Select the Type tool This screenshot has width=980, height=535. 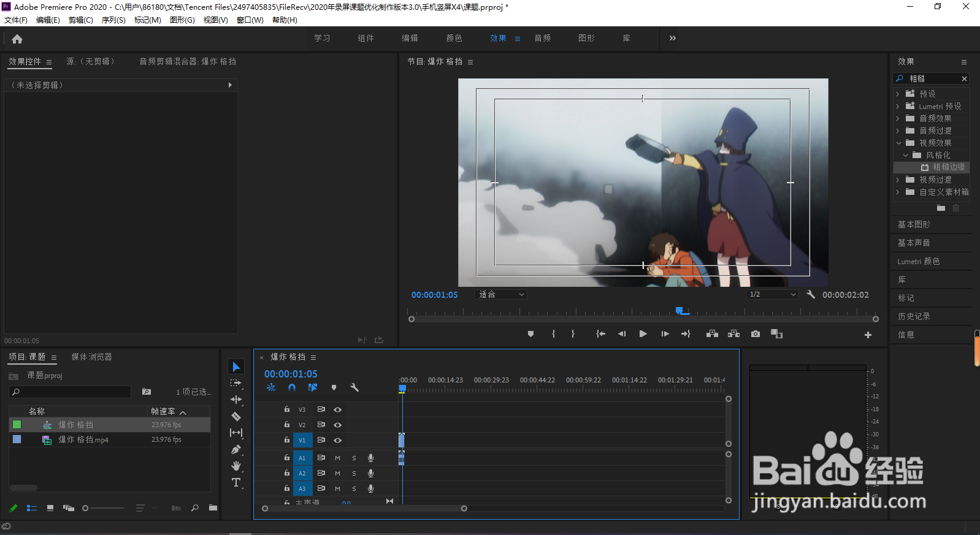(236, 482)
